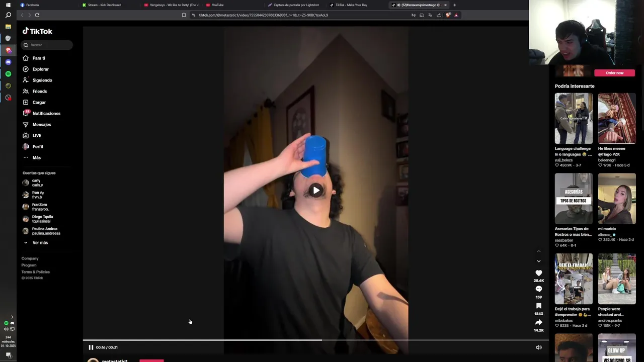Screen dimensions: 644x362
Task: Close the active TikTok video tab
Action: click(445, 5)
